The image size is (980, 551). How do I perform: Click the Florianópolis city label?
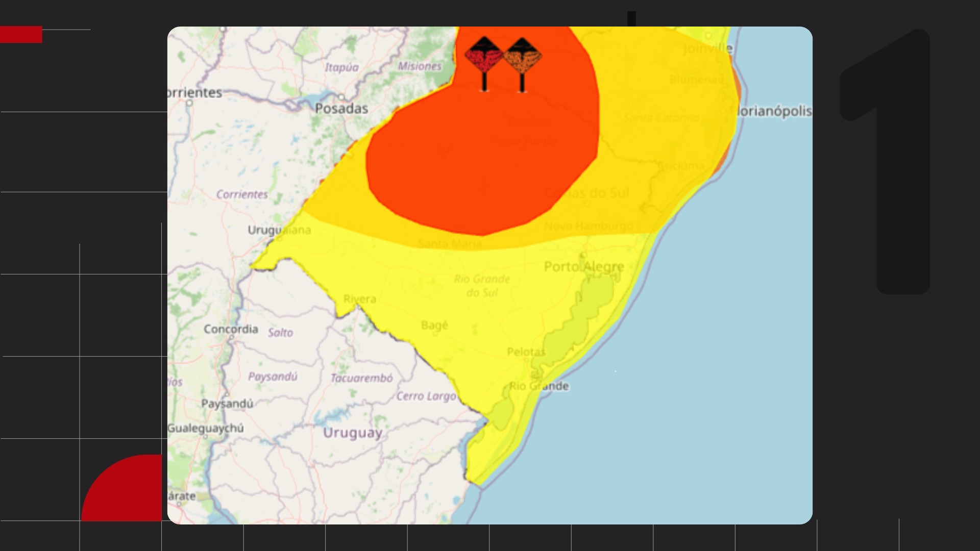pos(771,111)
